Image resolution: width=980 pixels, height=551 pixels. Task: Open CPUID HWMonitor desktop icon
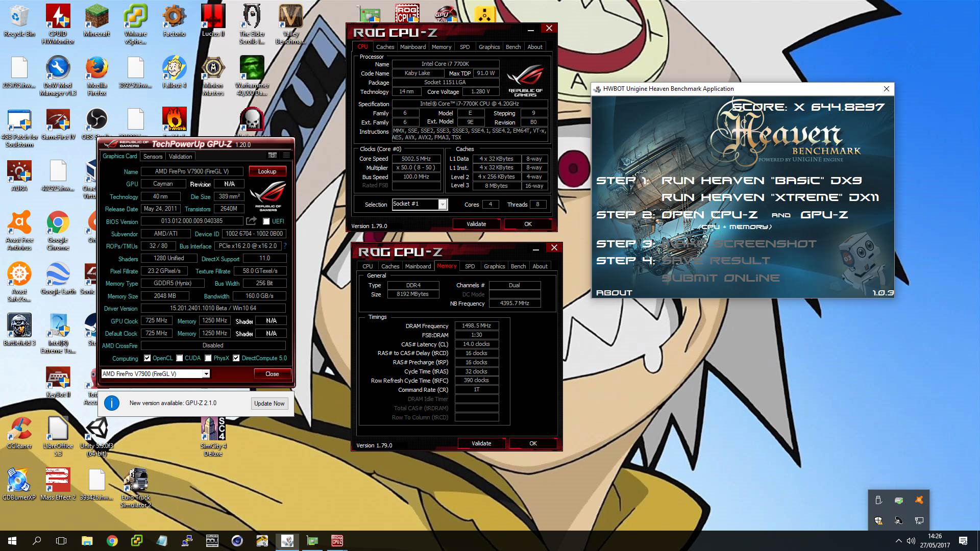[58, 24]
